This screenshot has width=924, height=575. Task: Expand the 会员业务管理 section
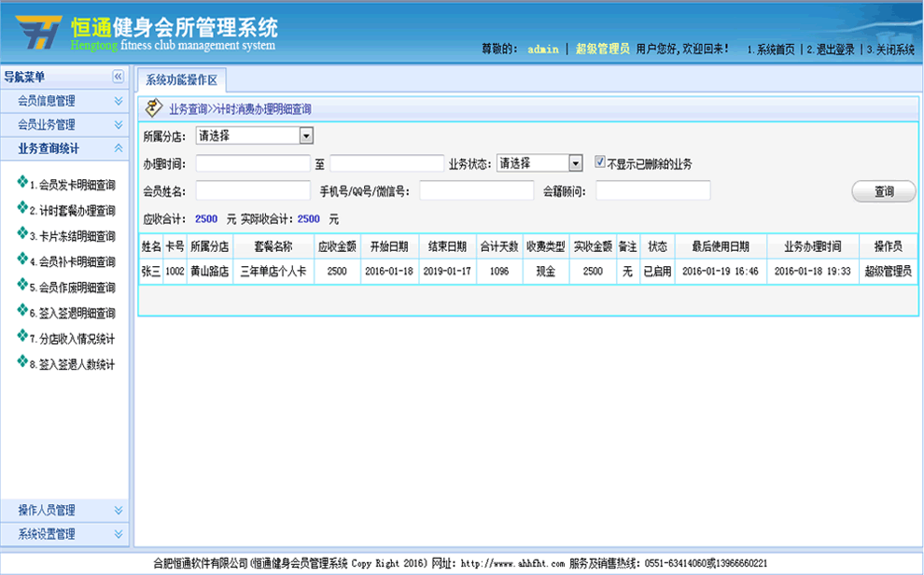point(64,125)
